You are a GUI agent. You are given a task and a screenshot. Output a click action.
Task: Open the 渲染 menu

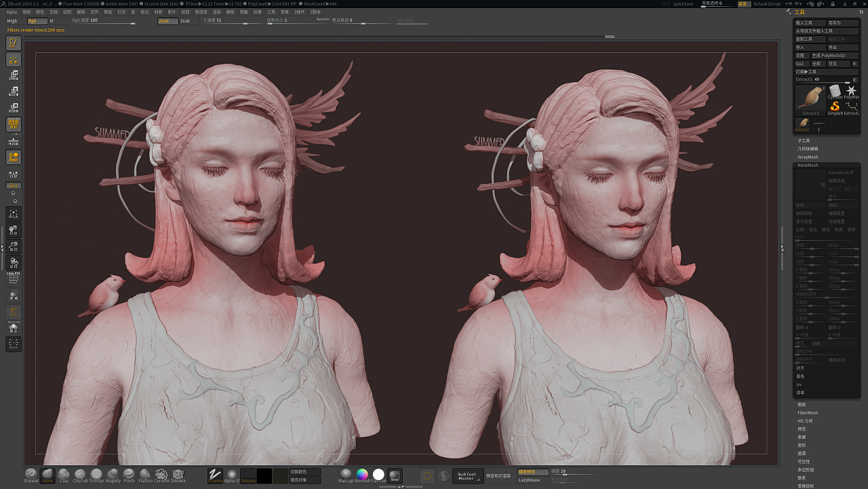point(218,12)
